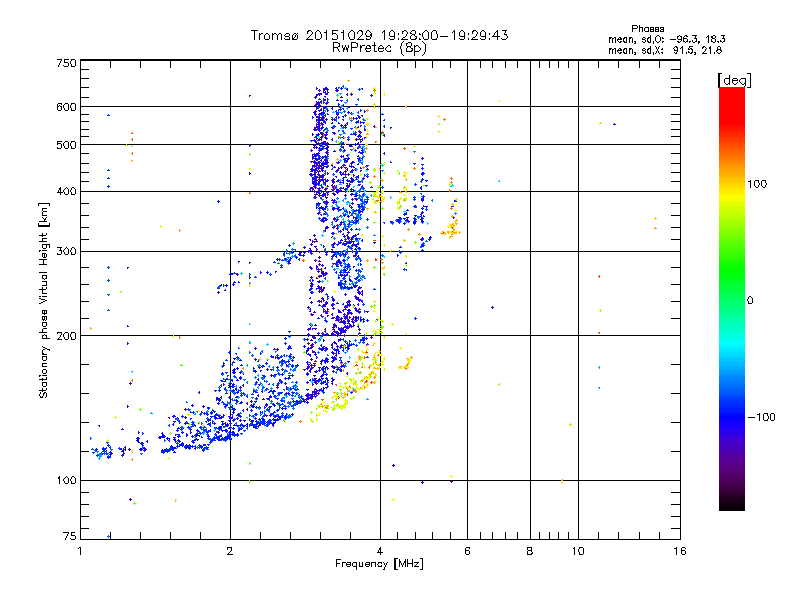The height and width of the screenshot is (600, 800).
Task: Click the y-axis tick label '300'
Action: pyautogui.click(x=66, y=252)
